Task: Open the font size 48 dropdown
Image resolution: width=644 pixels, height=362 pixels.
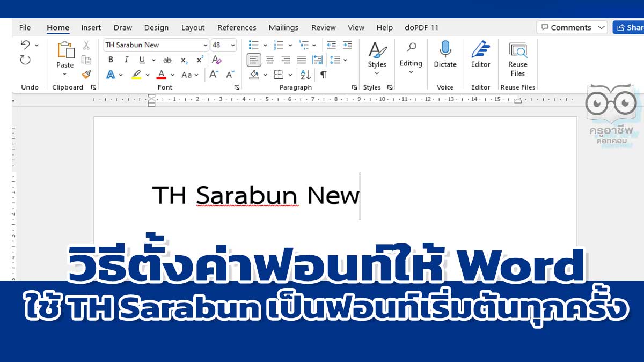Action: click(233, 45)
